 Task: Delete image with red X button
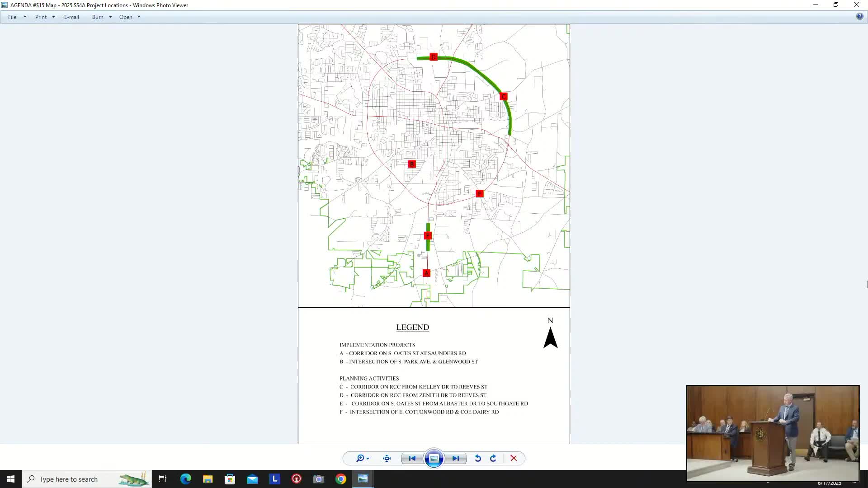pyautogui.click(x=514, y=458)
